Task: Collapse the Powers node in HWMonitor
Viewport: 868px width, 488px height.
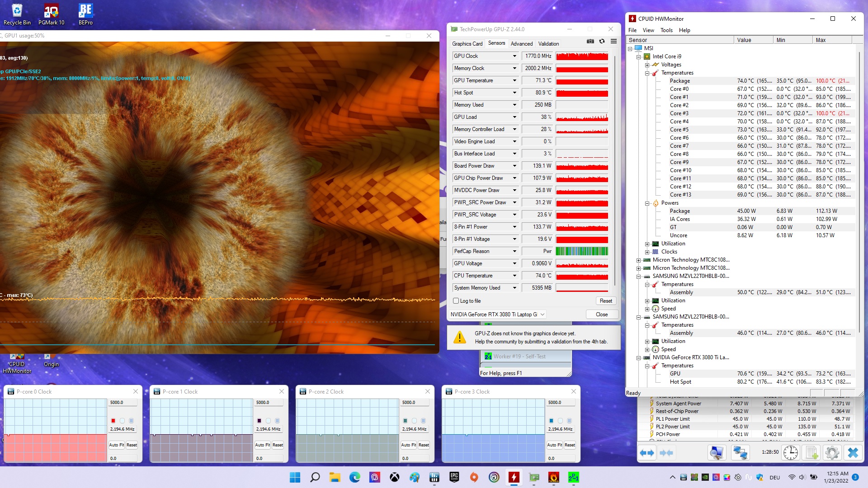Action: 647,203
